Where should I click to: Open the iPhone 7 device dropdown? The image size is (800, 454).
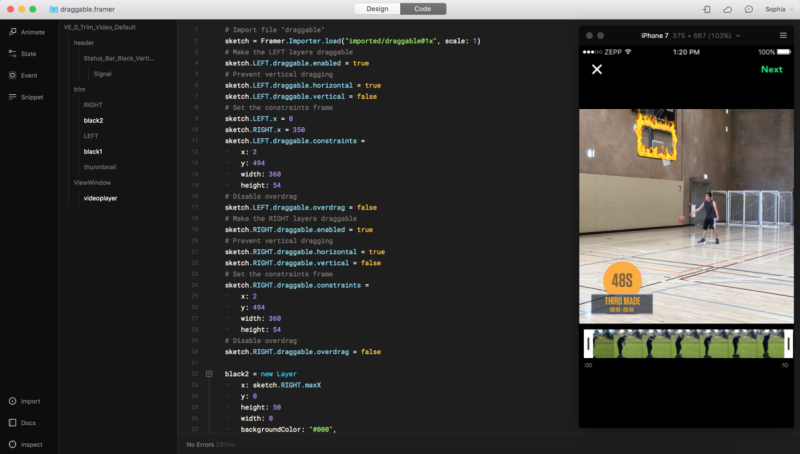690,35
